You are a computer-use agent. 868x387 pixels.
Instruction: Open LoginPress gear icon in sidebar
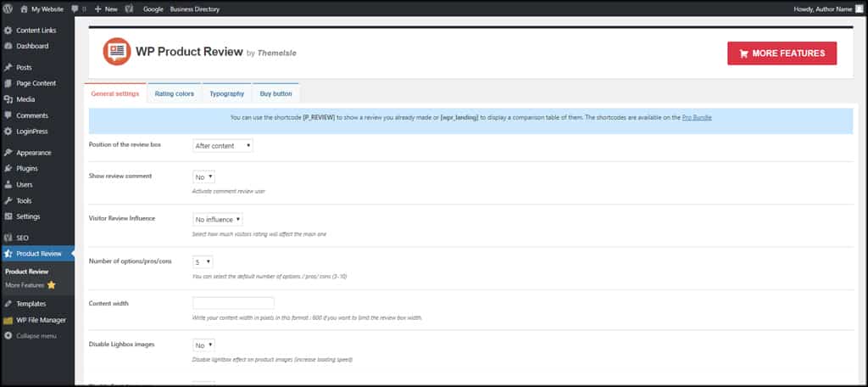coord(8,132)
